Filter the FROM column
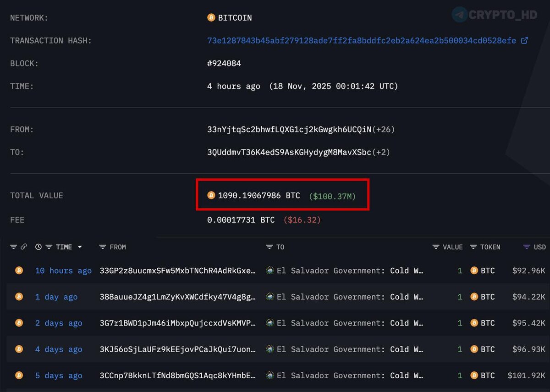550x392 pixels. (103, 247)
